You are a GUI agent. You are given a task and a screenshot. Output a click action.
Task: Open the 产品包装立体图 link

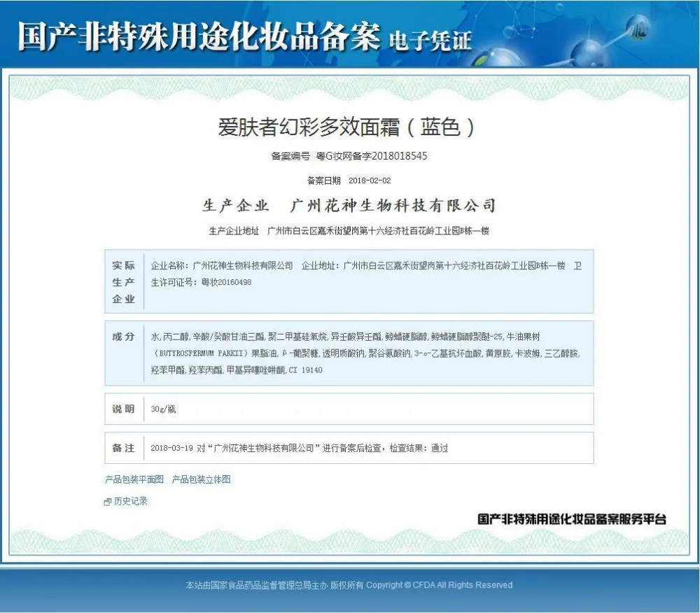(201, 479)
